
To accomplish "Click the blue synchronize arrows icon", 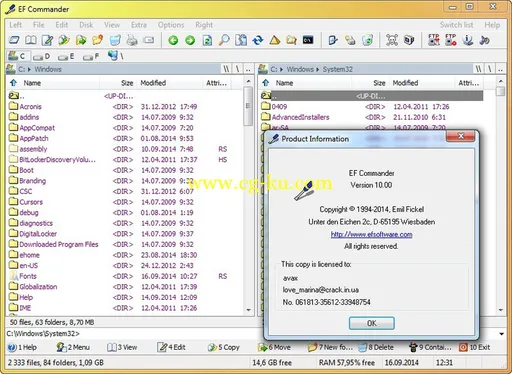I will (x=258, y=40).
